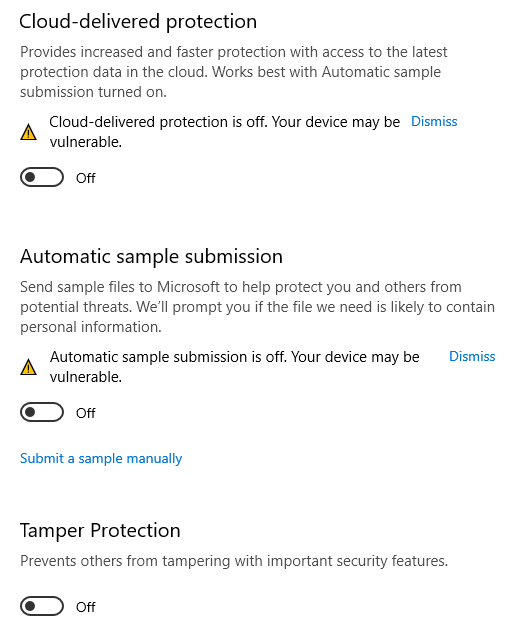Screen dimensions: 511x631
Task: Select the Cloud-delivered protection description paragraph
Action: pyautogui.click(x=234, y=72)
